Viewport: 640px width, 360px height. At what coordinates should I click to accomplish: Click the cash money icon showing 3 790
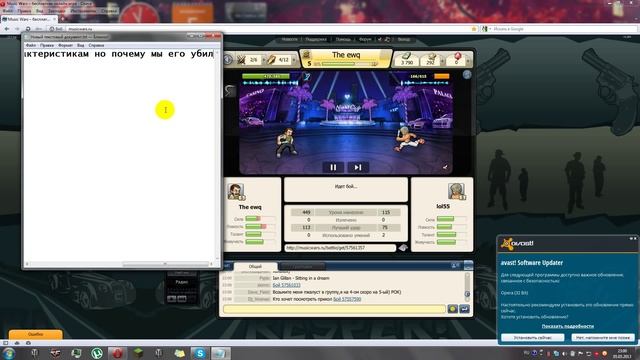pos(407,56)
